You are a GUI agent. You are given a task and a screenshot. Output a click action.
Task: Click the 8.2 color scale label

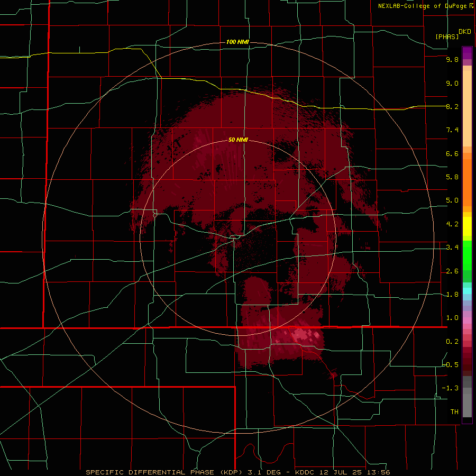coord(452,106)
